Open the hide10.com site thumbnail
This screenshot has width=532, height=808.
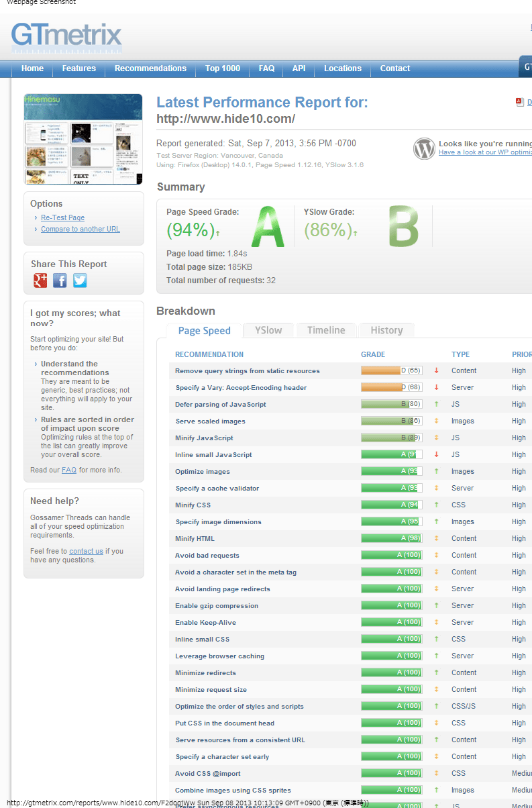coord(83,139)
